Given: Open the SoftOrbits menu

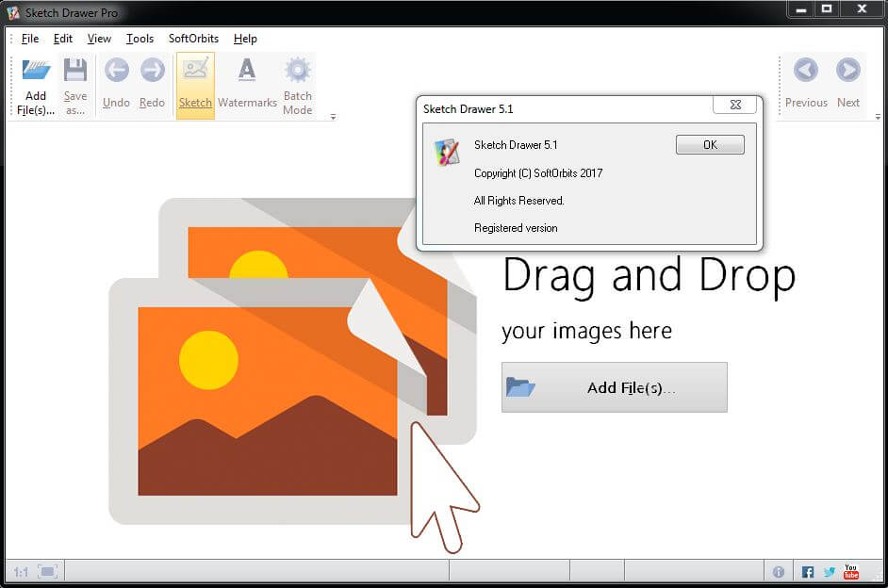Looking at the screenshot, I should point(192,39).
